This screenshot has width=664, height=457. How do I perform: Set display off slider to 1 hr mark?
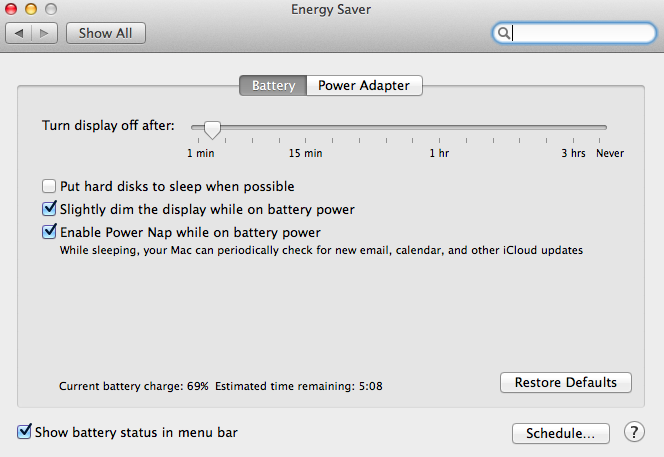[439, 128]
